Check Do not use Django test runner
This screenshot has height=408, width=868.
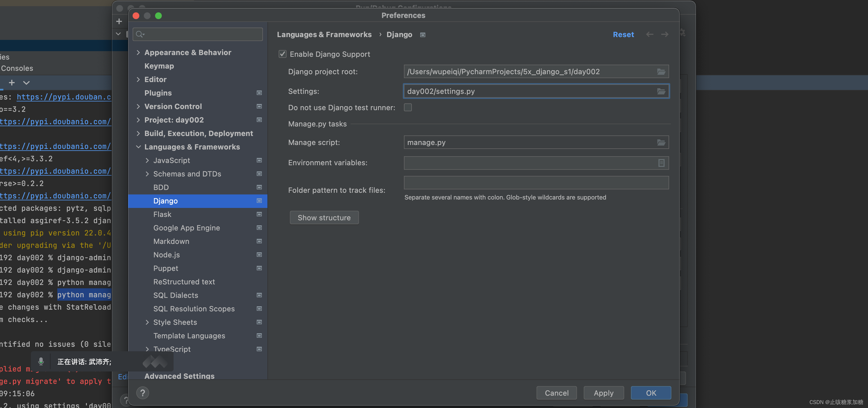tap(408, 107)
